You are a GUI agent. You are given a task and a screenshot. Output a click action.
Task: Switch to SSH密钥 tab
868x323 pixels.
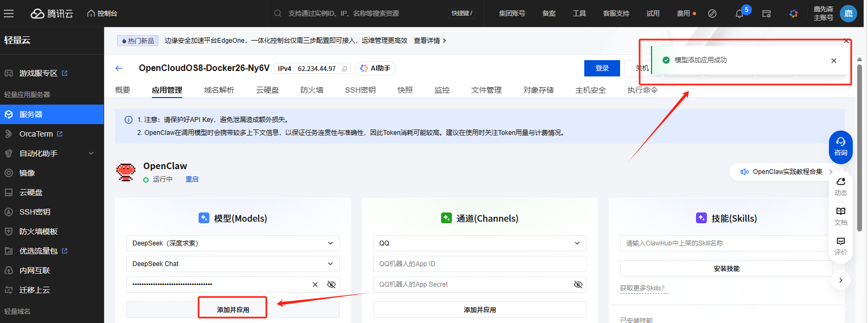(360, 90)
